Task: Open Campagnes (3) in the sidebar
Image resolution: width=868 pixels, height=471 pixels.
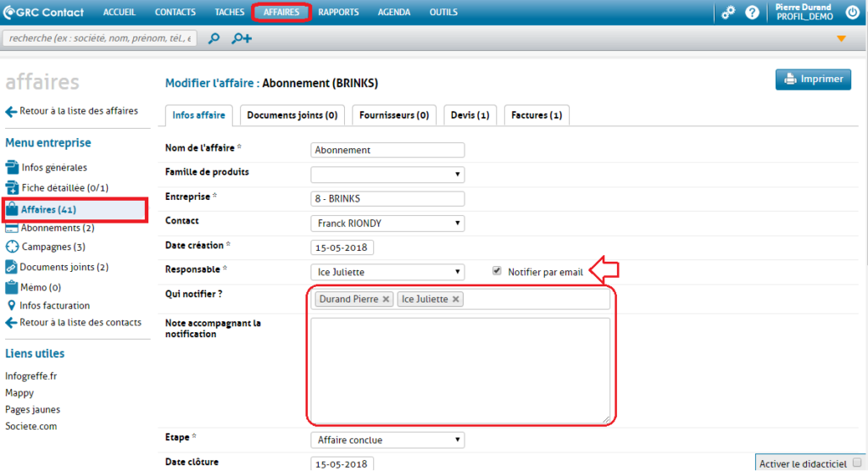Action: click(x=53, y=247)
